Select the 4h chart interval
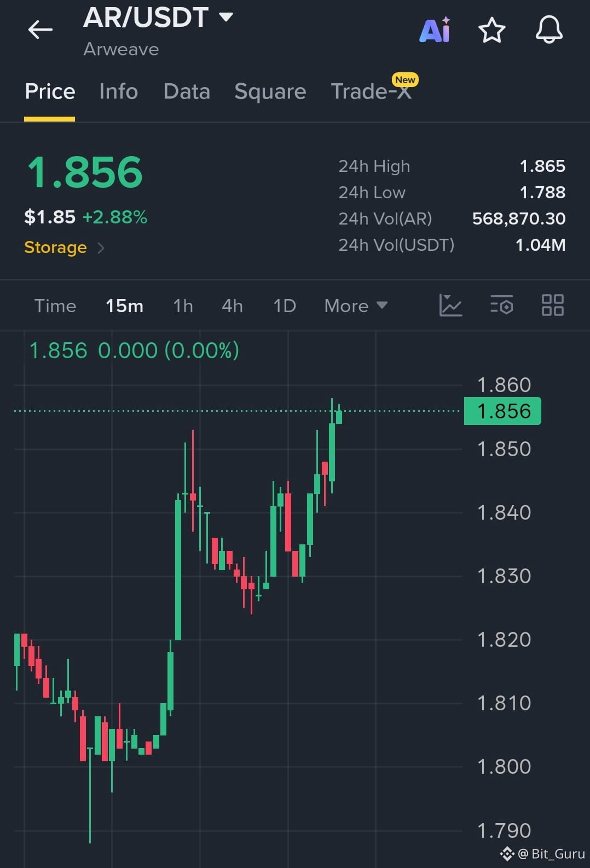The image size is (590, 868). [x=232, y=306]
